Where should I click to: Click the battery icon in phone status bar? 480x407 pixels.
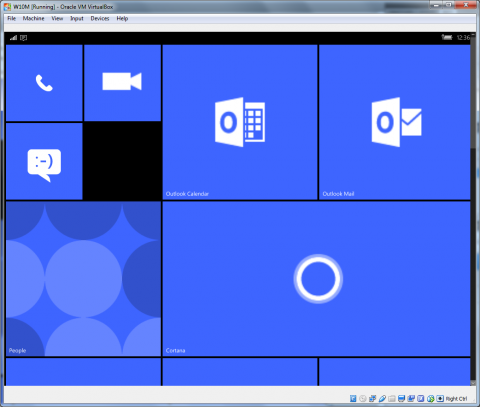(447, 37)
